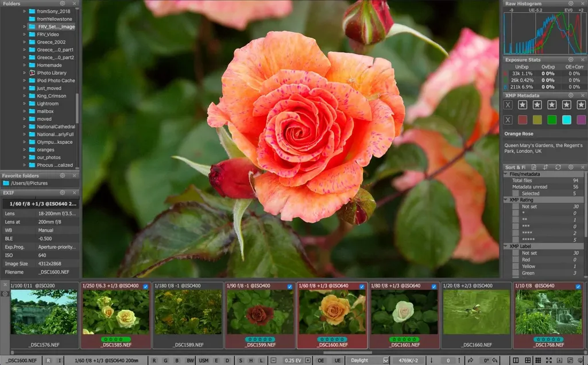Click the USM sharpening button

click(x=204, y=360)
